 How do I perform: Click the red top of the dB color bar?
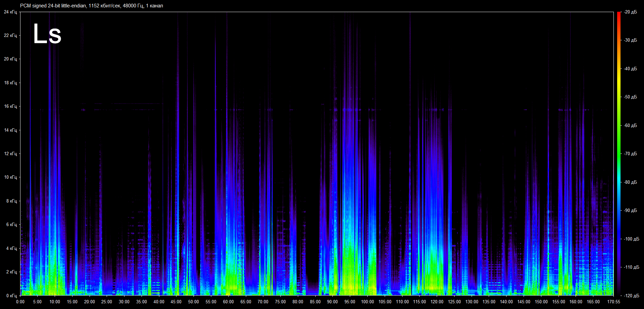619,14
